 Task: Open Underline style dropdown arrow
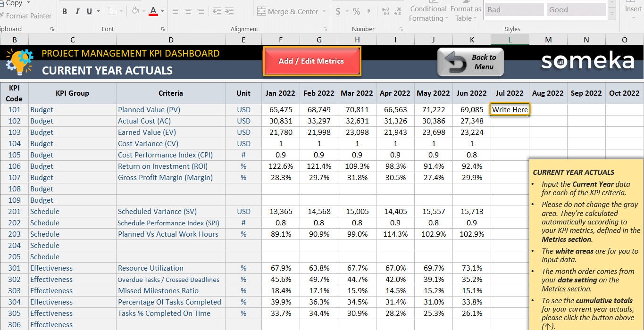pos(98,11)
